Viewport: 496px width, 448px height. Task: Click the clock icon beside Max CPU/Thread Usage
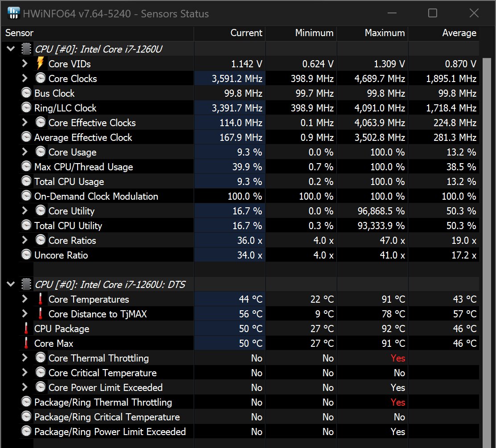click(26, 166)
